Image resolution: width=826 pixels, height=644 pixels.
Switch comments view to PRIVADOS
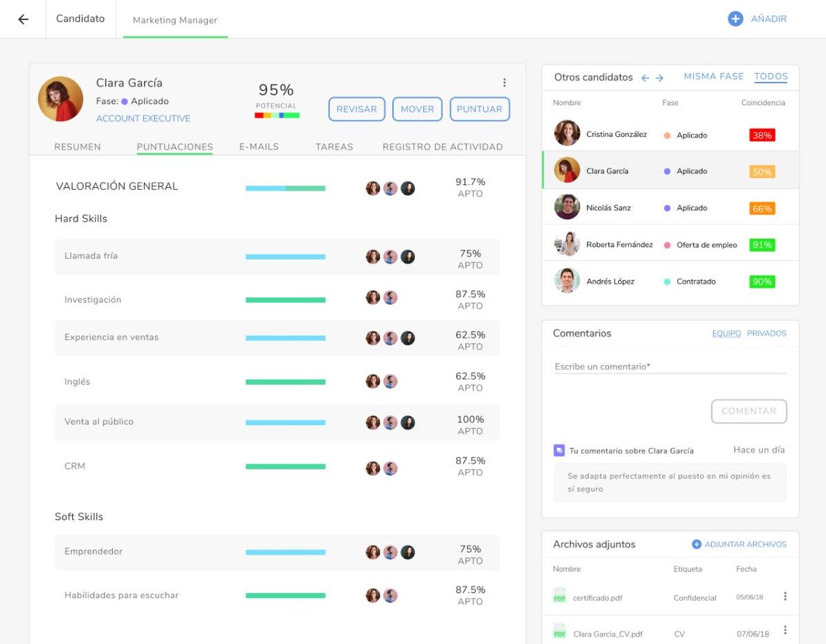coord(766,334)
